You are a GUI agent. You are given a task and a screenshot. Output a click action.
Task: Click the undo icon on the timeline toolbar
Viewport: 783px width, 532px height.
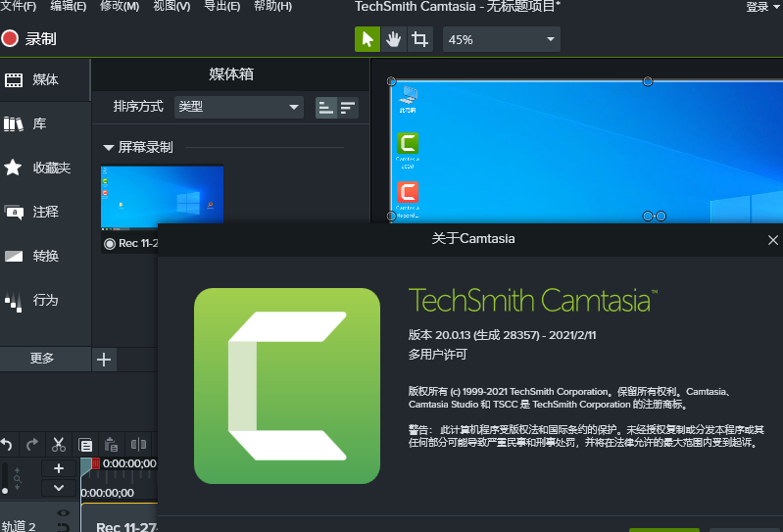(x=7, y=444)
